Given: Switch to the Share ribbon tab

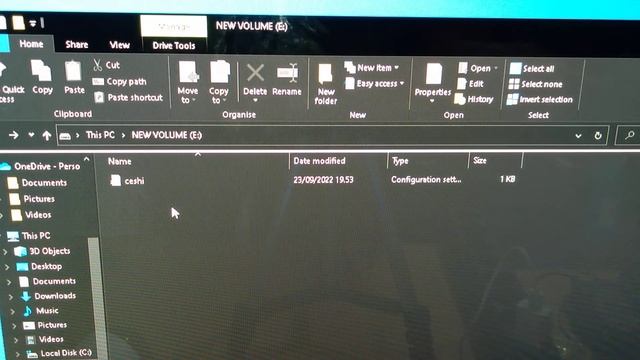Looking at the screenshot, I should [76, 44].
